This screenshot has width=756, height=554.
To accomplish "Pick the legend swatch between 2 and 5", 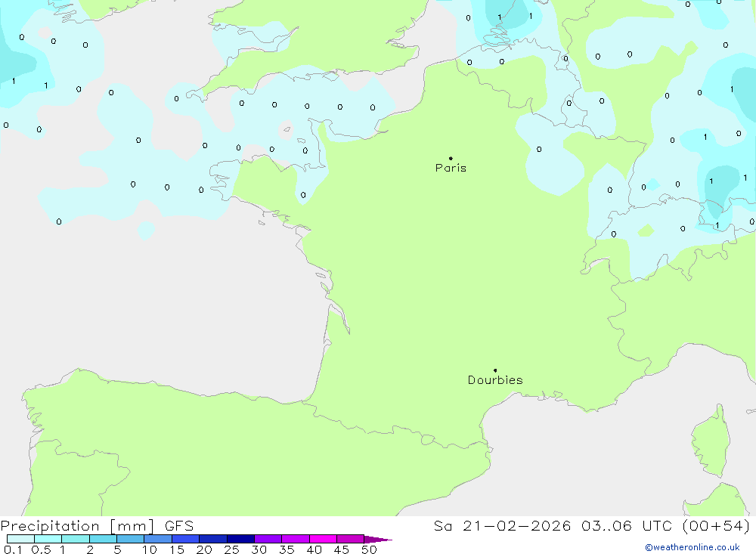I will click(103, 539).
